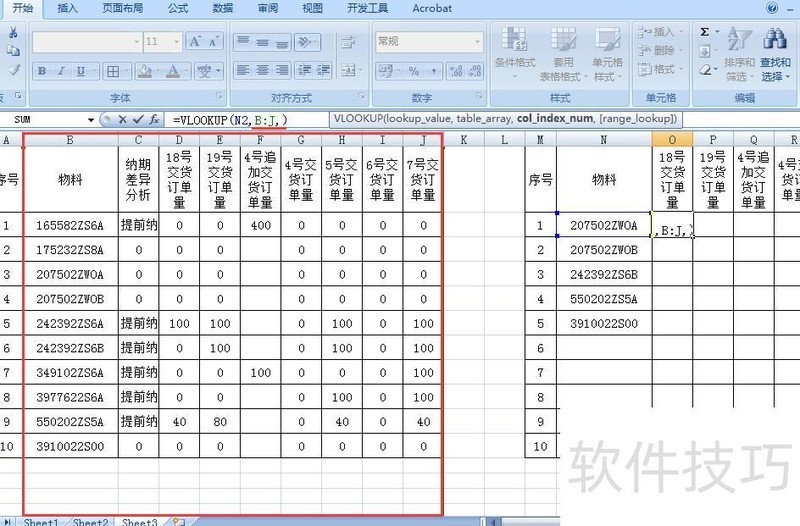The image size is (800, 526).
Task: Click the decrease font size icon
Action: click(x=213, y=41)
